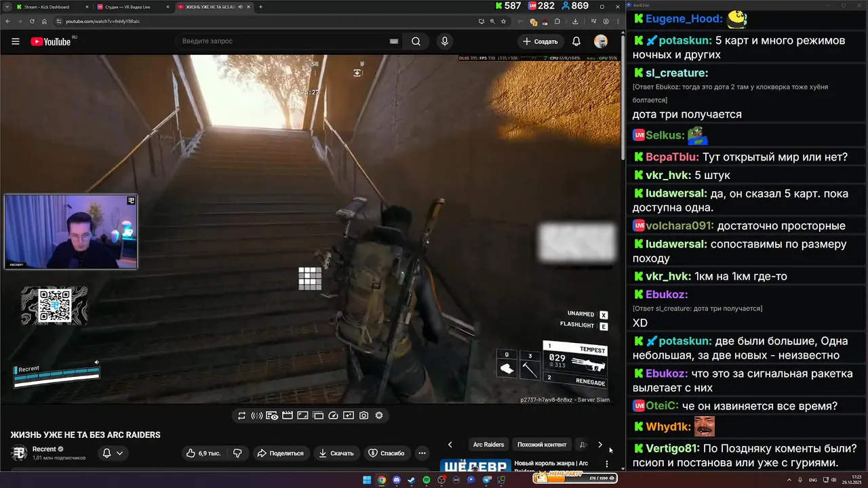Open a new browser tab

261,7
